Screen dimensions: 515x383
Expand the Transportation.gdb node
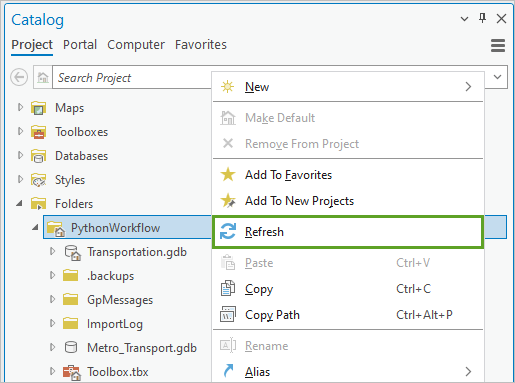pyautogui.click(x=52, y=251)
